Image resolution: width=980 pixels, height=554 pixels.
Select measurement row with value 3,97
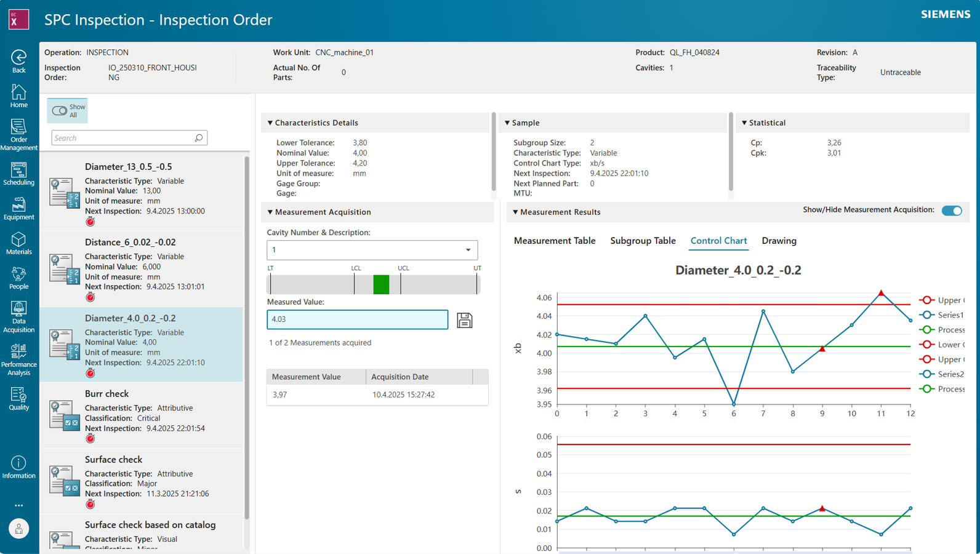pyautogui.click(x=377, y=395)
